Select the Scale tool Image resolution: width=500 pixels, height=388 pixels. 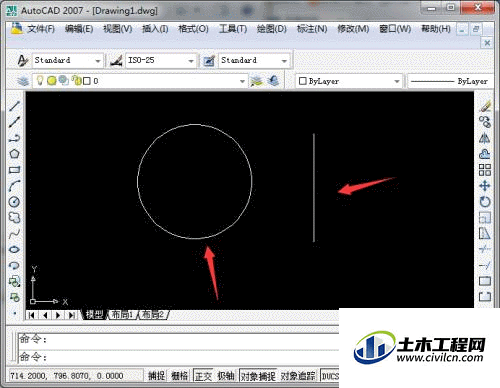point(485,218)
